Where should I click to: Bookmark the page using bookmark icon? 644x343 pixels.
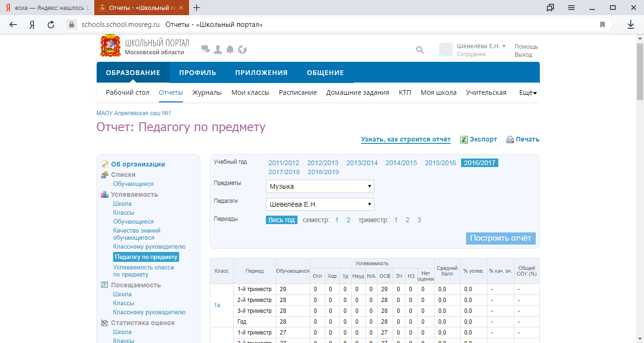[x=603, y=25]
